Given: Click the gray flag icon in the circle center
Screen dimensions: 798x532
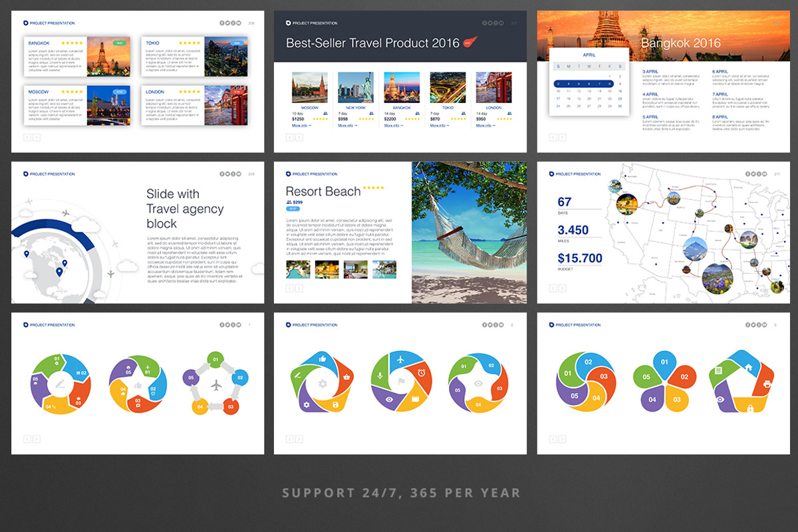Looking at the screenshot, I should tap(401, 383).
